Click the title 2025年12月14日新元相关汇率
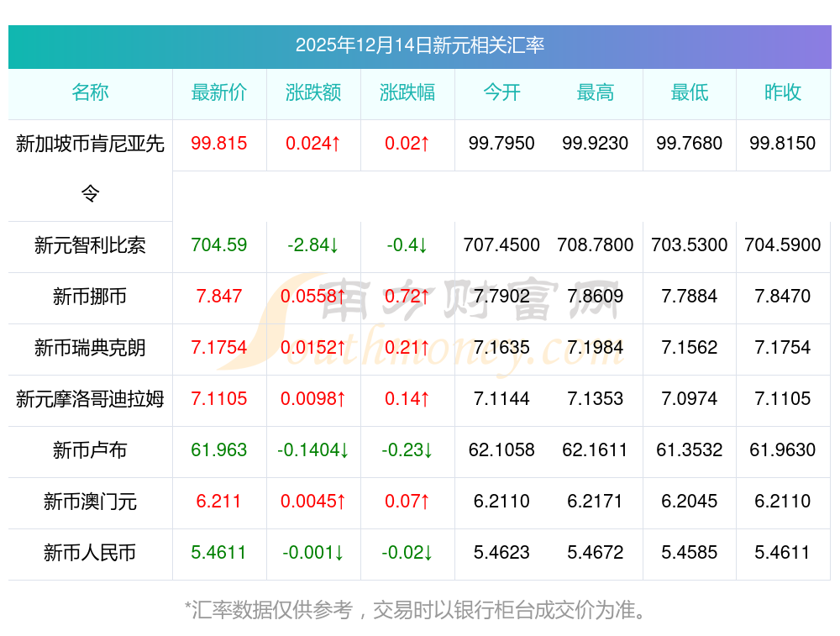Viewport: 840px width, 636px height. (x=419, y=45)
